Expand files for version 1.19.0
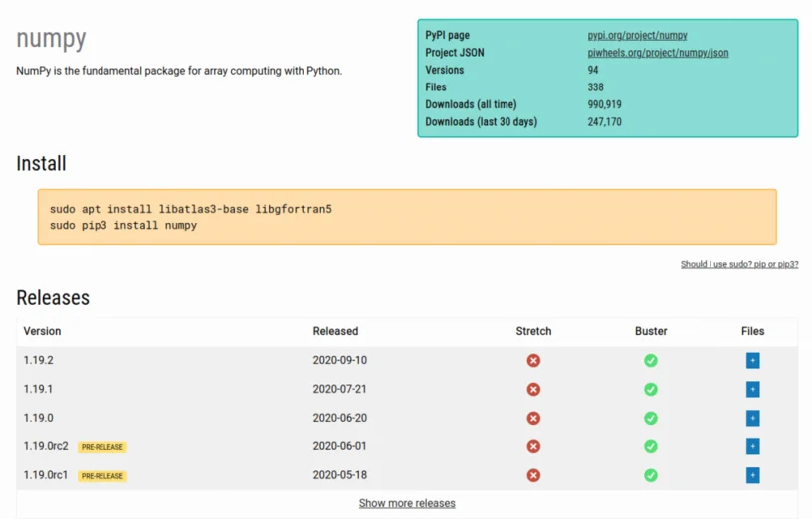The width and height of the screenshot is (812, 519). pos(752,418)
